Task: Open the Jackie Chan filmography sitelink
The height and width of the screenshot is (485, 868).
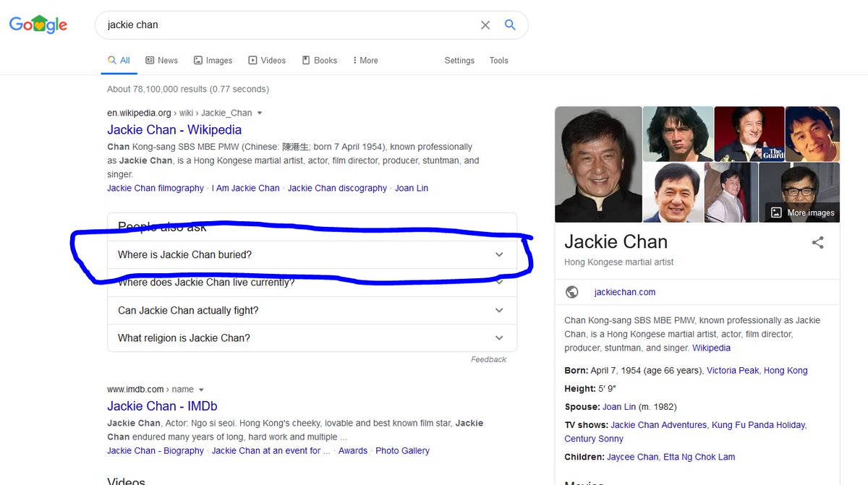Action: pyautogui.click(x=156, y=188)
